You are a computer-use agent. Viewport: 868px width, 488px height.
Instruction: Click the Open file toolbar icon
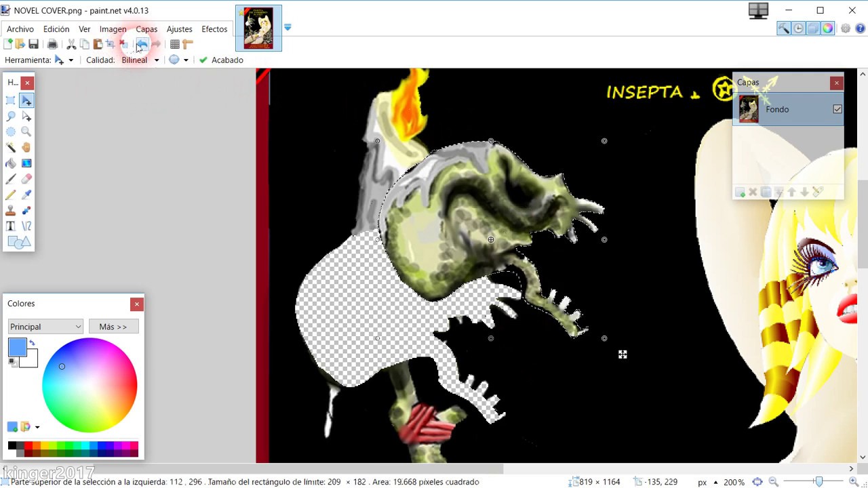[20, 44]
